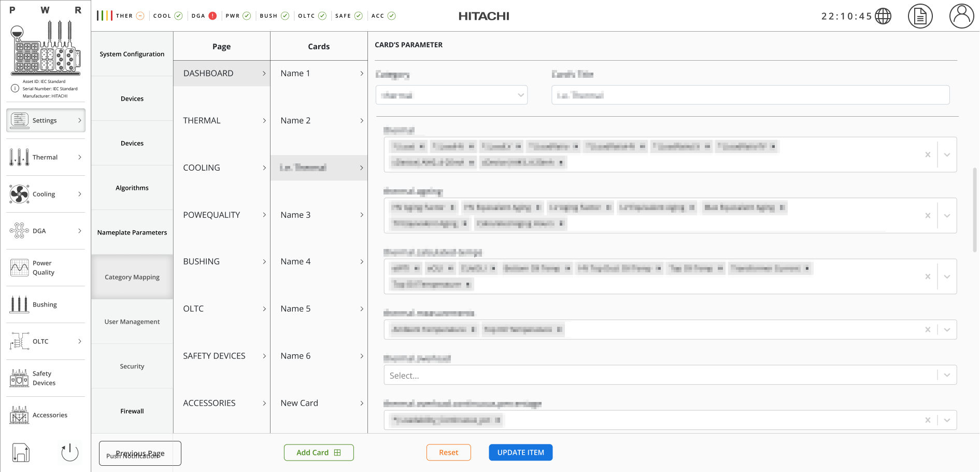The width and height of the screenshot is (980, 472).
Task: Click the parameter panel vertical scrollbar
Action: click(x=975, y=210)
